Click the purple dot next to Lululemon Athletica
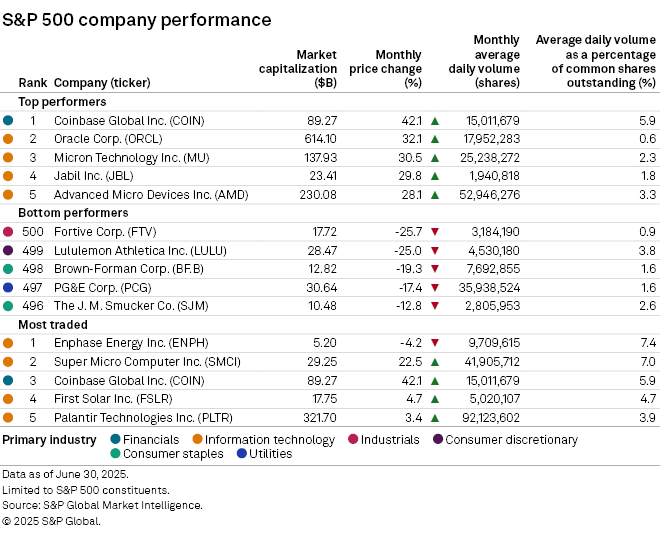This screenshot has width=660, height=538. click(x=8, y=250)
